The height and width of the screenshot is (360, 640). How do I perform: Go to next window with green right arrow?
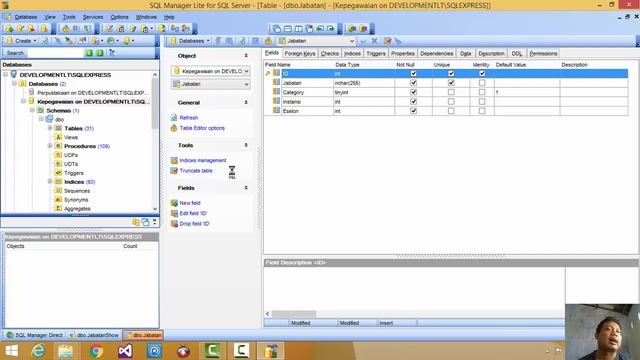click(331, 29)
